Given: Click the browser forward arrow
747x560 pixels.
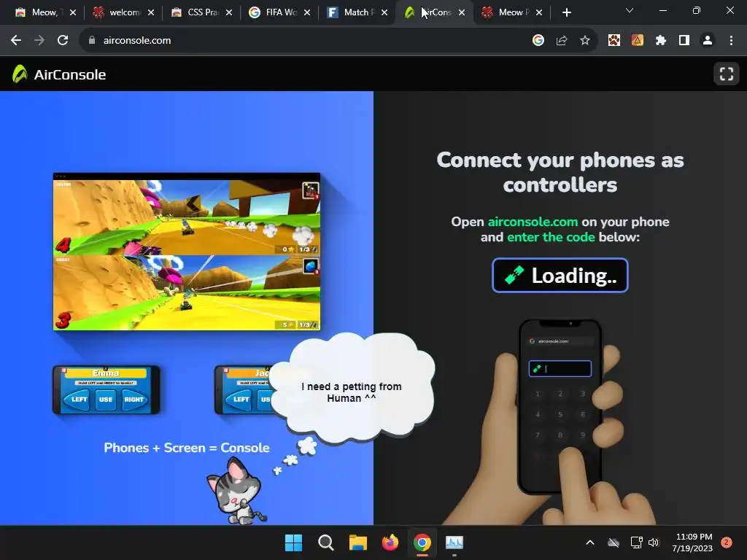Looking at the screenshot, I should click(x=39, y=41).
